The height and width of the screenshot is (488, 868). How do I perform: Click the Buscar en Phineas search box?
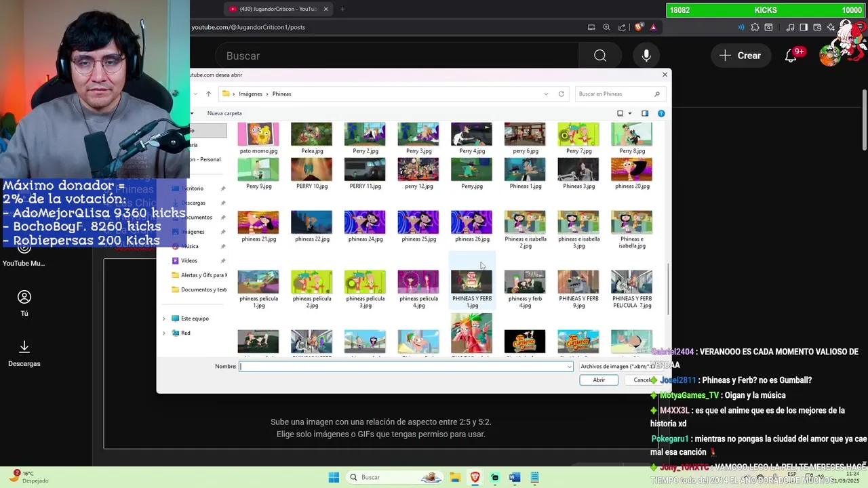[618, 94]
